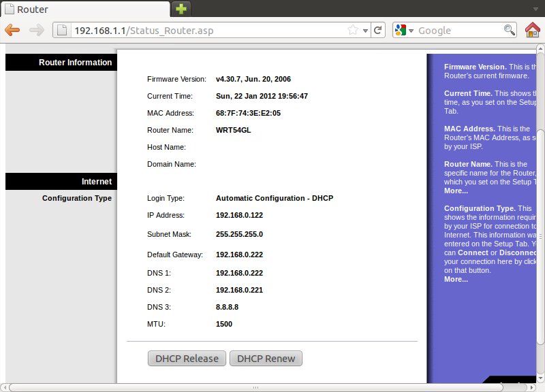Click the browser Back arrow button
Image resolution: width=545 pixels, height=392 pixels.
[x=13, y=30]
